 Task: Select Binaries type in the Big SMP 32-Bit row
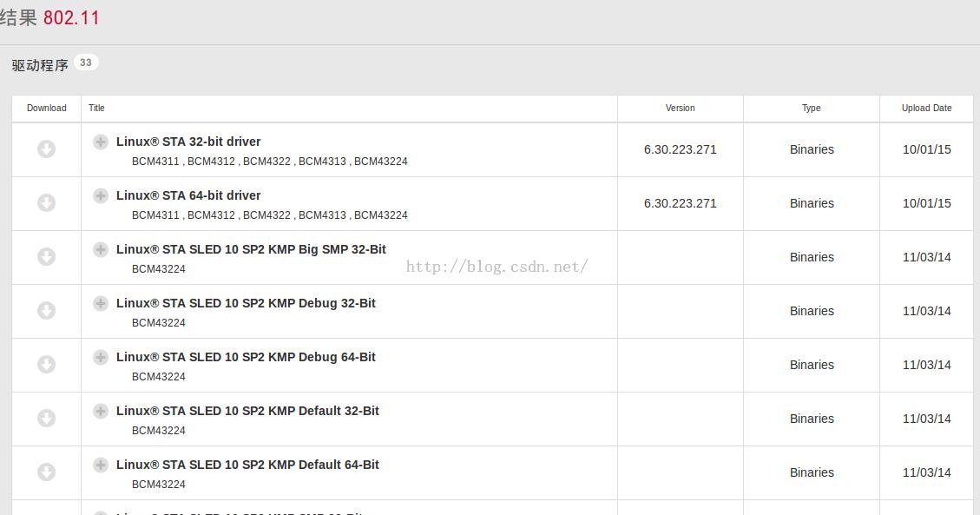pos(812,257)
